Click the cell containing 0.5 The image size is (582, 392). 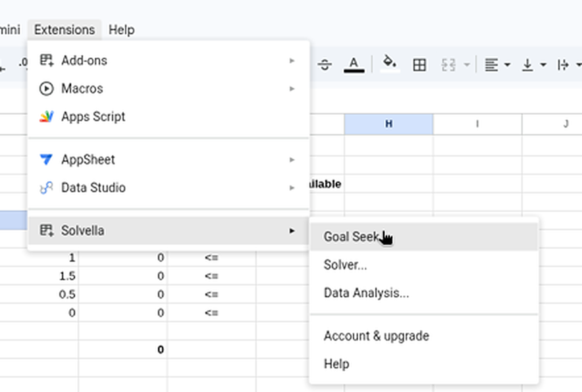(39, 295)
